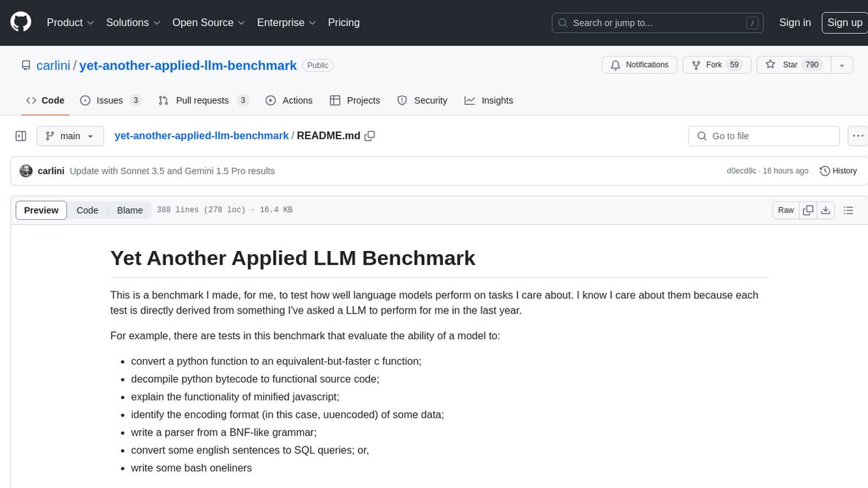This screenshot has width=868, height=488.
Task: Open the Raw file view
Action: [x=786, y=210]
